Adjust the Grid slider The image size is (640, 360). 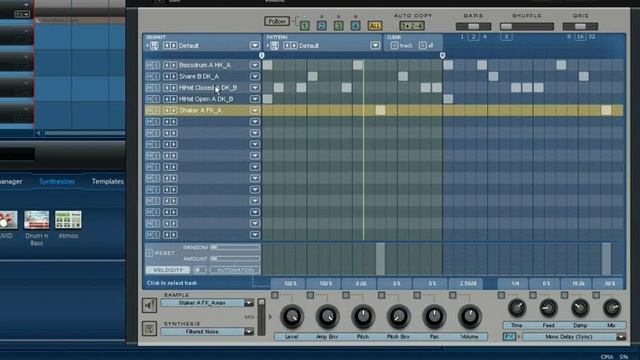pyautogui.click(x=580, y=27)
